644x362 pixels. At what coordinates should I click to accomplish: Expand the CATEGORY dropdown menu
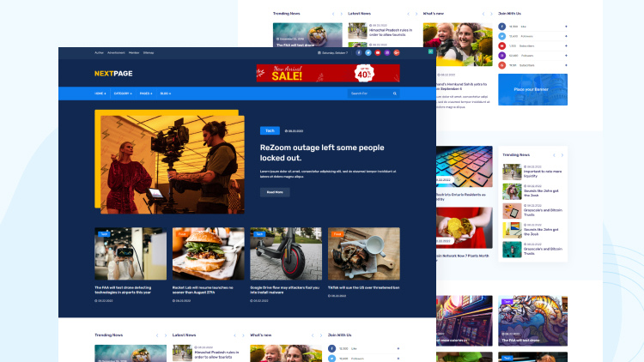[x=123, y=93]
